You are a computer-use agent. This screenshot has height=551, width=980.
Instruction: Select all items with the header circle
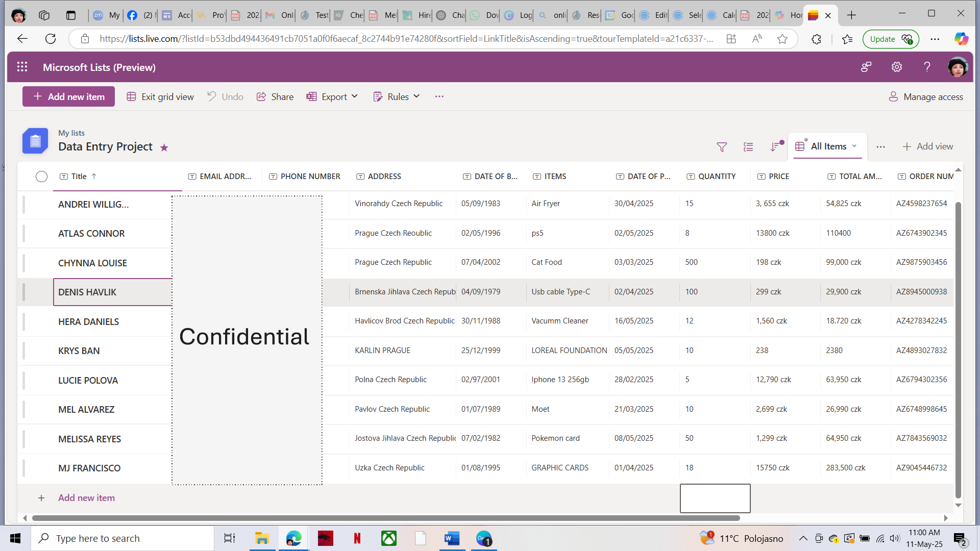(x=41, y=177)
